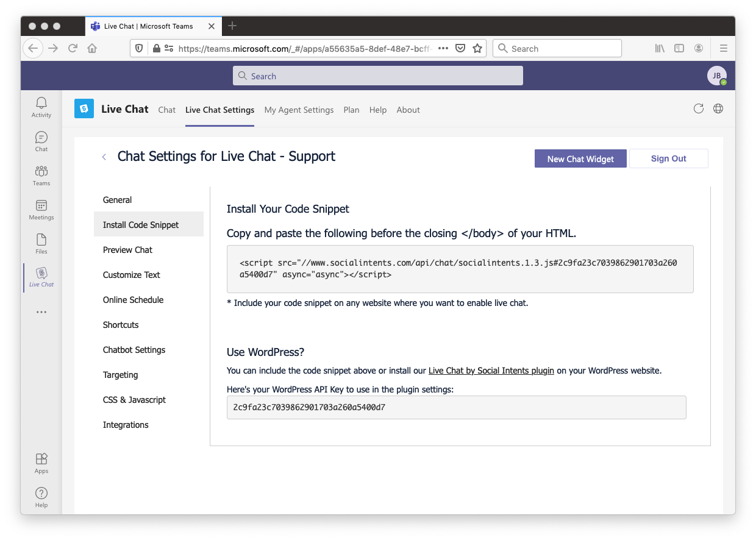Open Files in the left sidebar
Image resolution: width=756 pixels, height=540 pixels.
[x=41, y=244]
